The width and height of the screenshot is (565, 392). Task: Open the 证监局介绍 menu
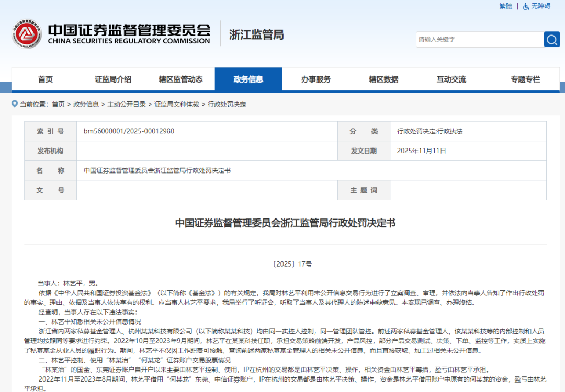point(112,79)
